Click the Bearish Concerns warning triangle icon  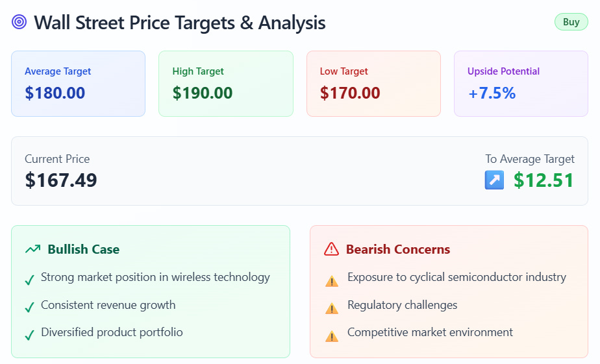pyautogui.click(x=331, y=249)
